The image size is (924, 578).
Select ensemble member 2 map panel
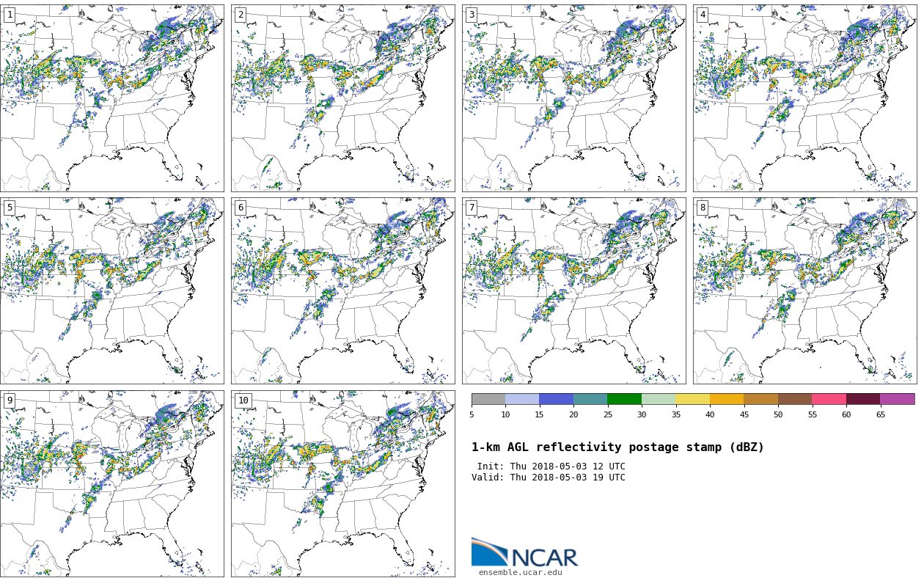(x=343, y=98)
